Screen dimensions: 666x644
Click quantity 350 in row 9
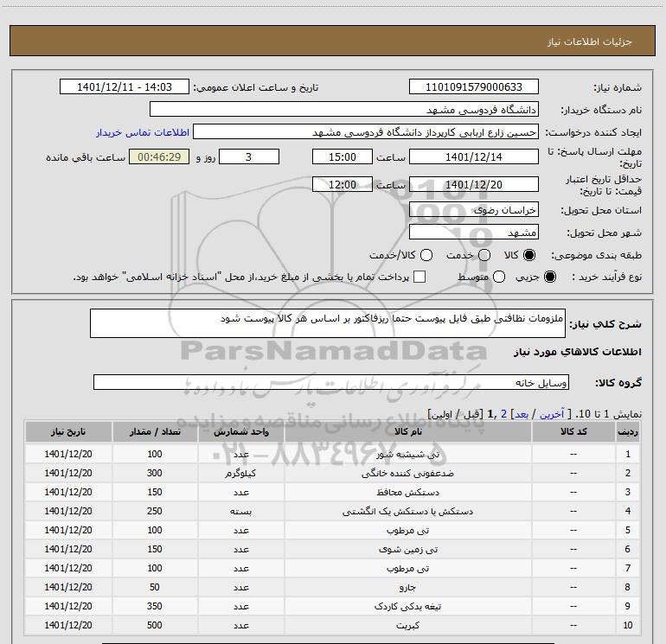(155, 606)
